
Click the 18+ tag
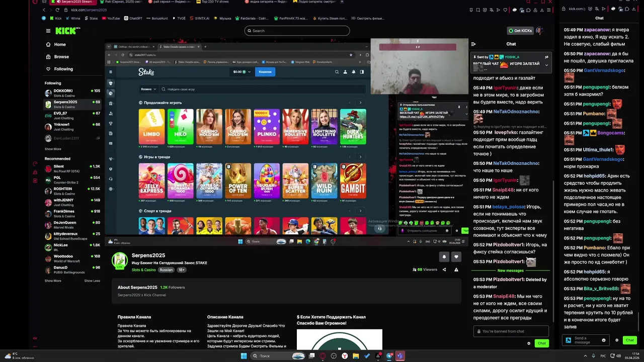(181, 270)
